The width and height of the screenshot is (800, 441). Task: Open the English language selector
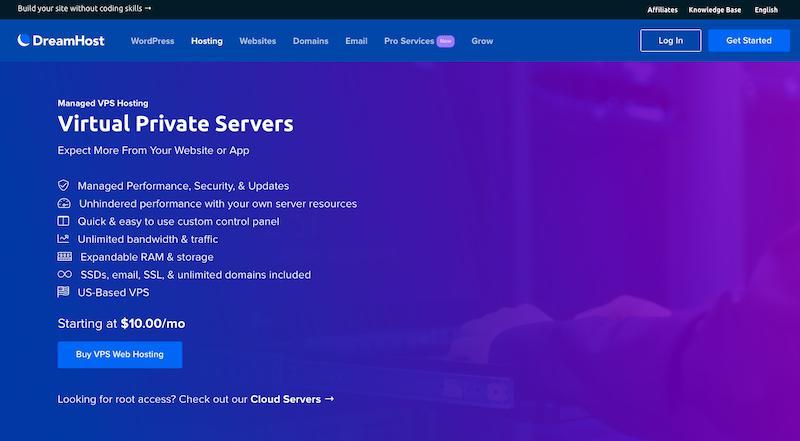pyautogui.click(x=766, y=10)
